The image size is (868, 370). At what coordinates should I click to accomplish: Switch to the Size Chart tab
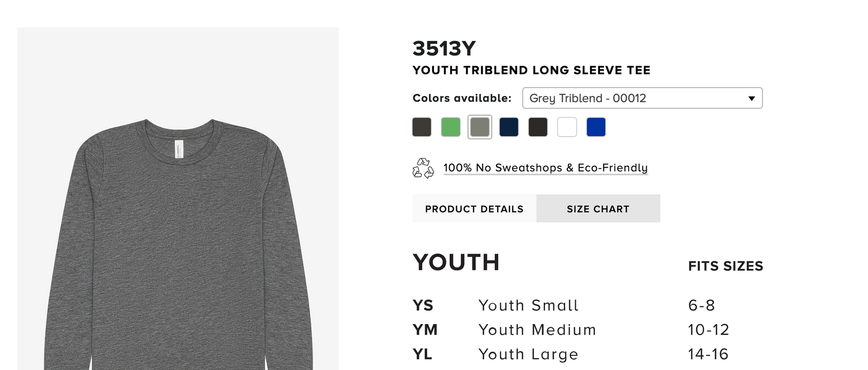click(x=598, y=208)
